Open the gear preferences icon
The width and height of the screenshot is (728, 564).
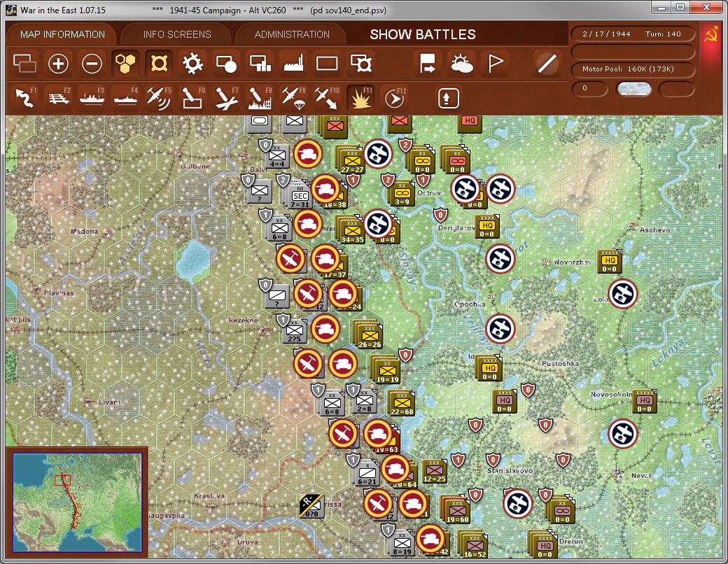click(x=192, y=64)
